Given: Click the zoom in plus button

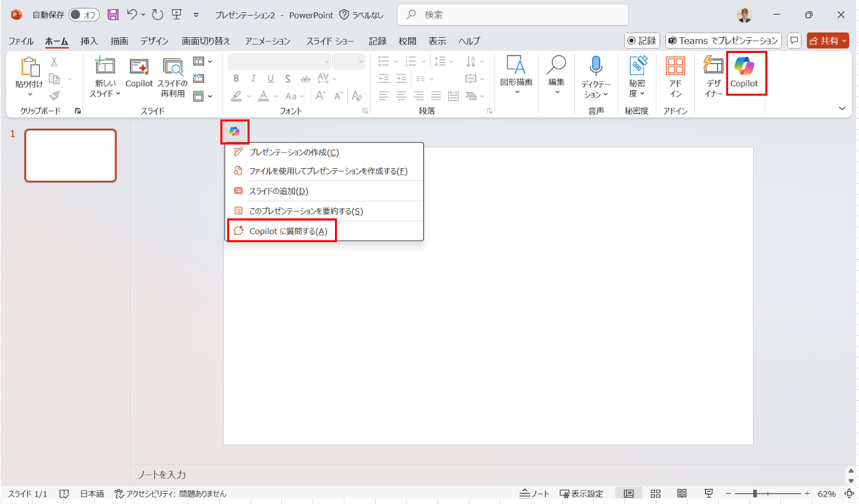Looking at the screenshot, I should click(807, 494).
